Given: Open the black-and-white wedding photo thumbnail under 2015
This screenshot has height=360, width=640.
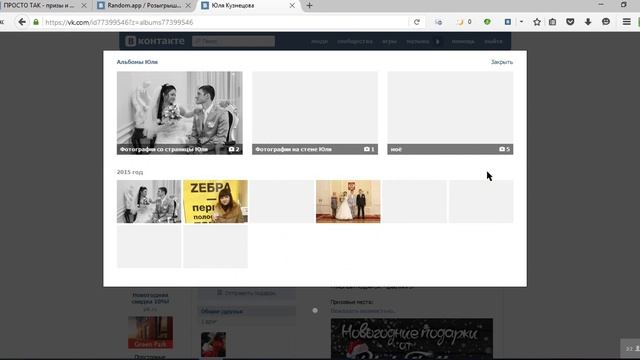Looking at the screenshot, I should (149, 201).
